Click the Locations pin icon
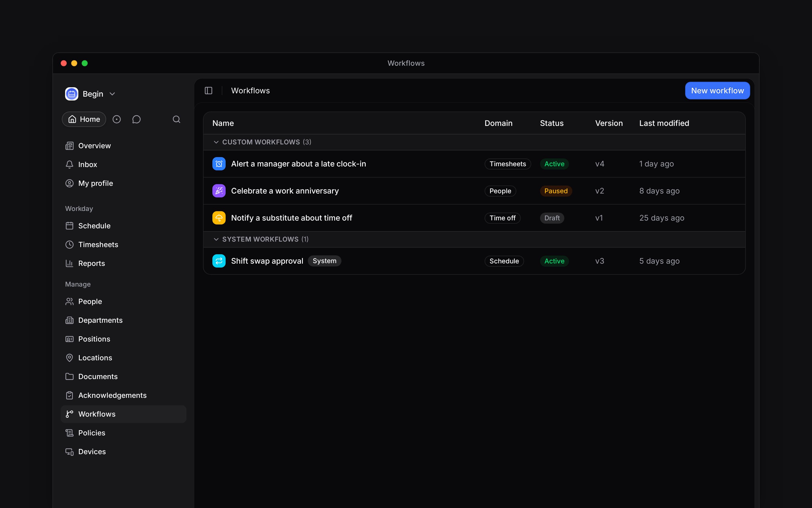 [70, 358]
